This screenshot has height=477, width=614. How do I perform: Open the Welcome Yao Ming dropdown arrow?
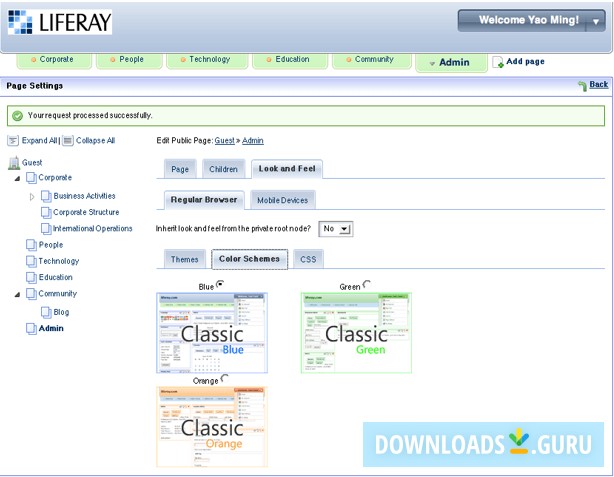coord(596,22)
